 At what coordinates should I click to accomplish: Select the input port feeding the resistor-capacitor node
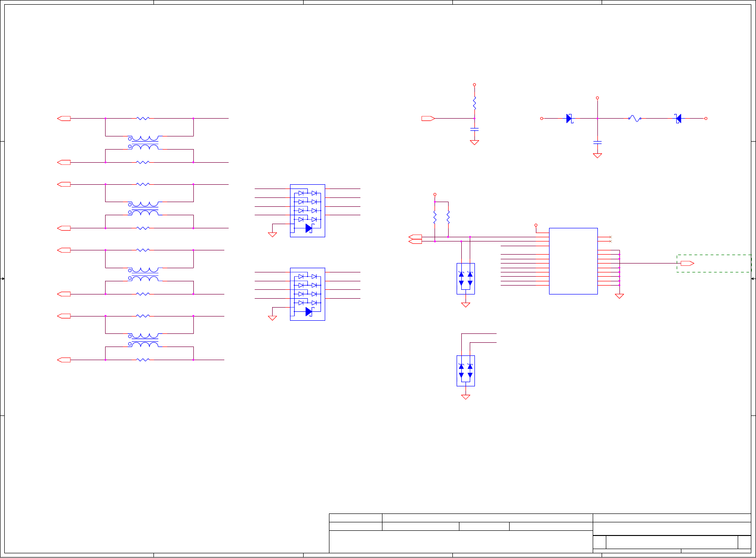[428, 119]
